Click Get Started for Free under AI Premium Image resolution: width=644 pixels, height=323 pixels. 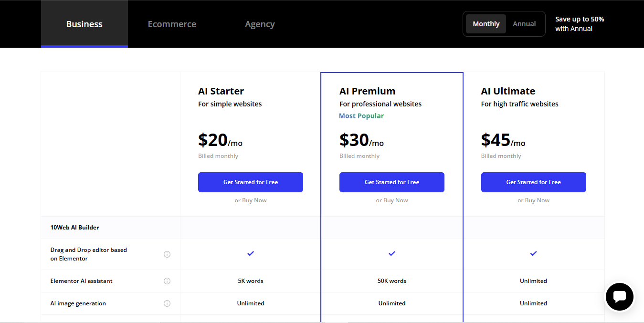tap(392, 182)
